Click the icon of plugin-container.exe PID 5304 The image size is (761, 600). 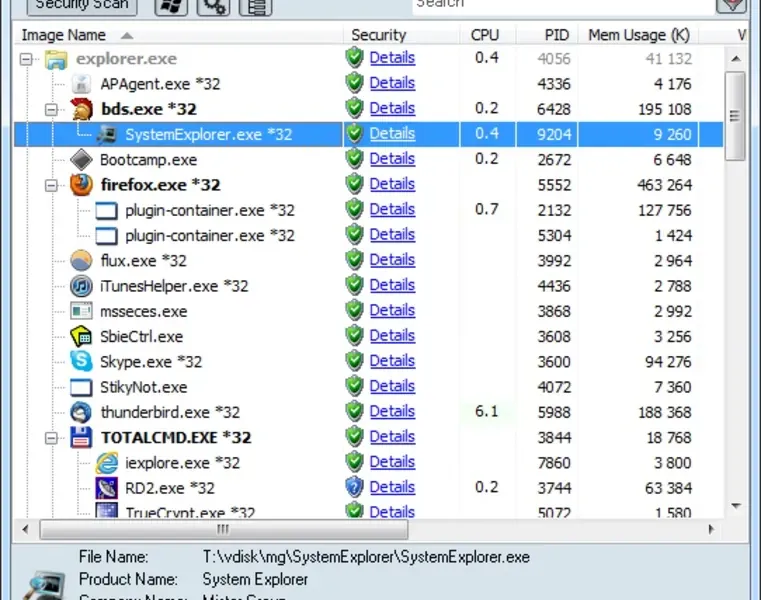click(x=106, y=236)
